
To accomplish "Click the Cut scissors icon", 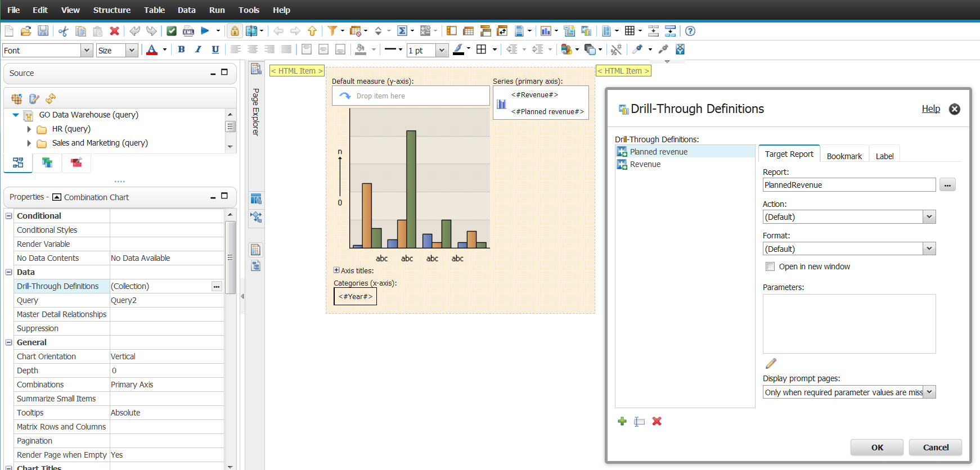I will coord(63,31).
